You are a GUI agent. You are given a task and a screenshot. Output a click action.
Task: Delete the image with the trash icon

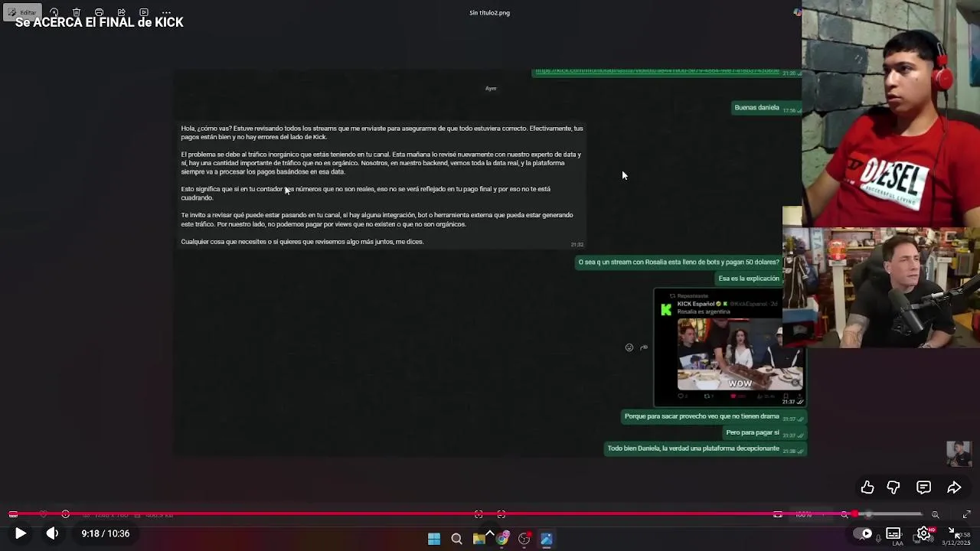77,12
